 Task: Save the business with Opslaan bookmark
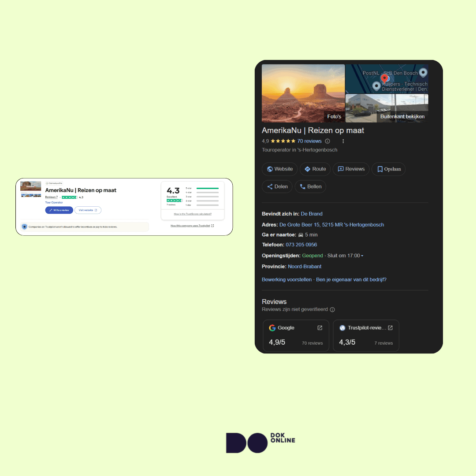[388, 169]
